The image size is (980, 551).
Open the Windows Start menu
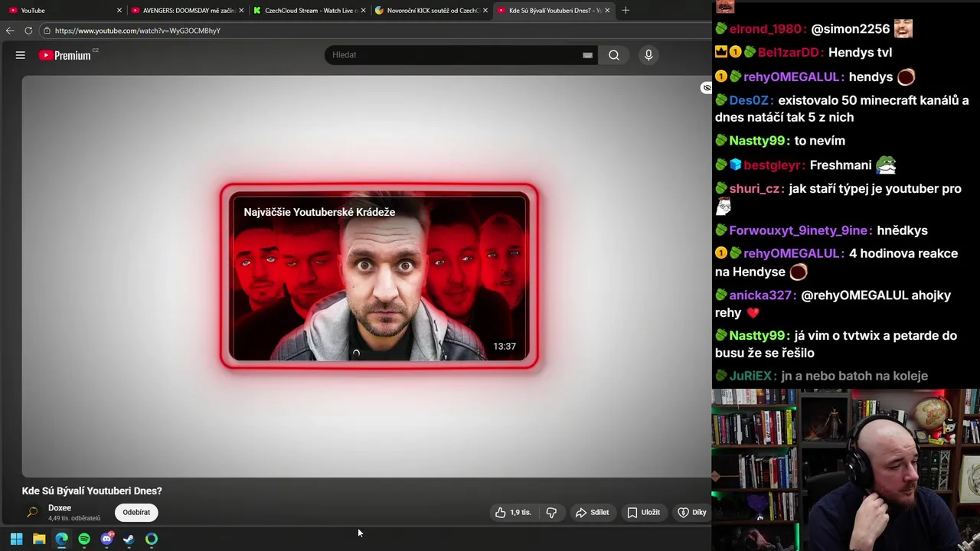16,540
